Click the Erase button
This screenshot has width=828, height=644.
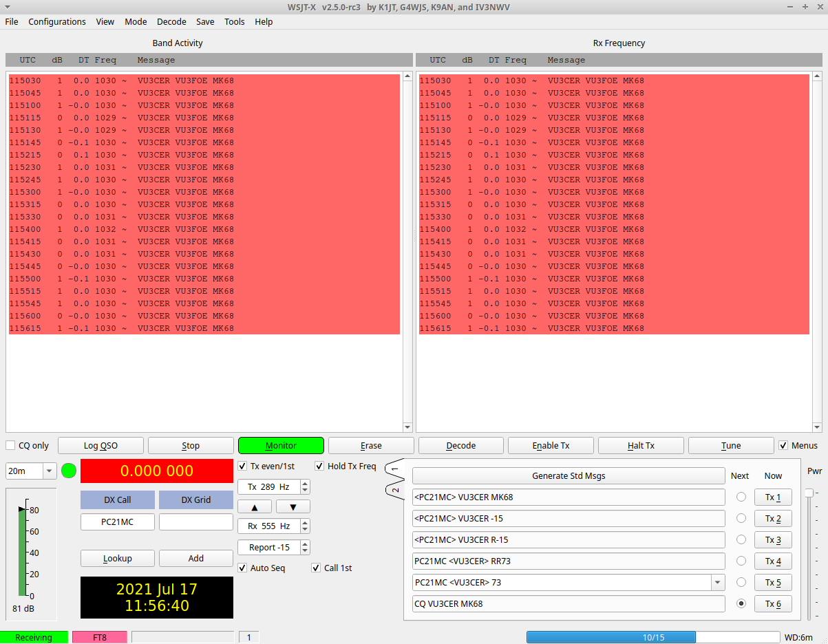(371, 446)
